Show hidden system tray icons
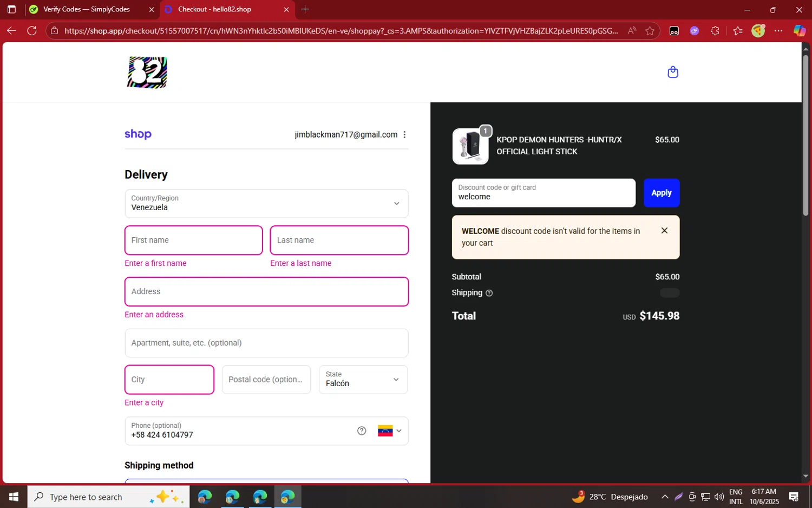The height and width of the screenshot is (508, 812). coord(665,497)
